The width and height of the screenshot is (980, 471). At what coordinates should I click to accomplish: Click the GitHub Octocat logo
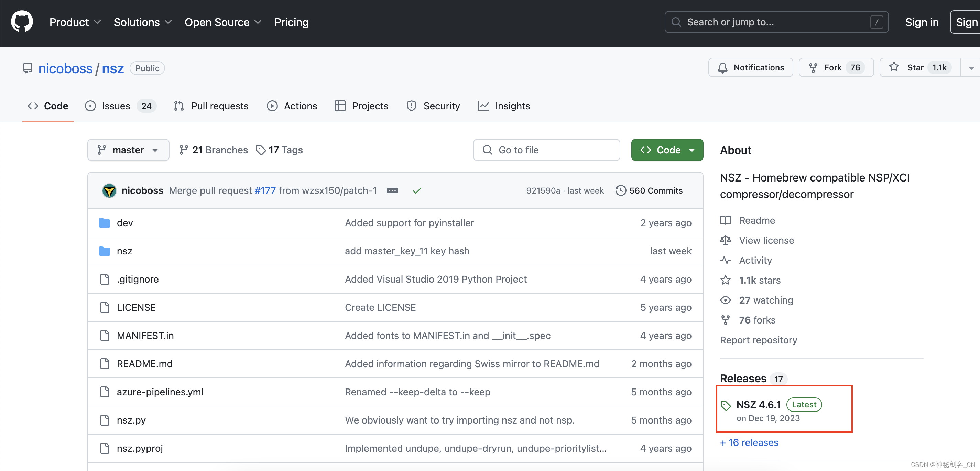tap(22, 22)
